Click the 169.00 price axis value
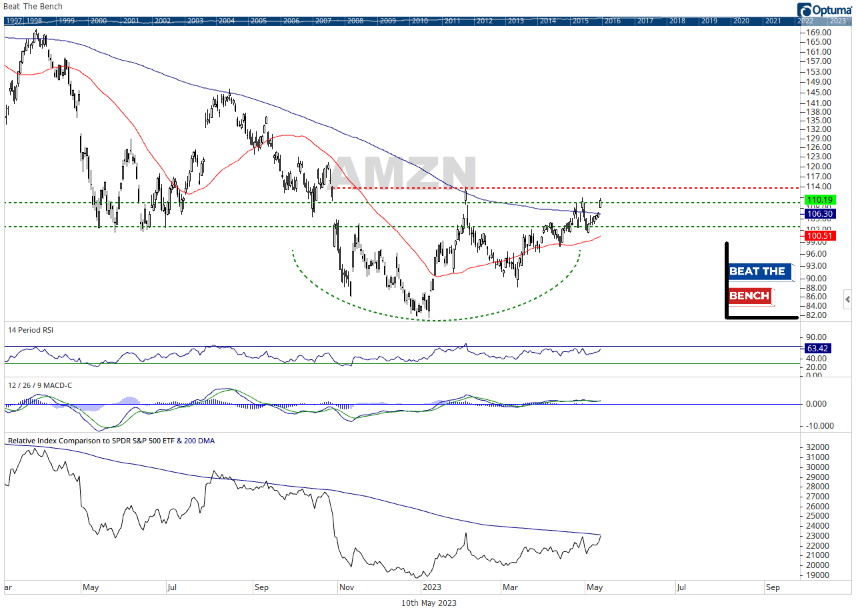 point(818,32)
